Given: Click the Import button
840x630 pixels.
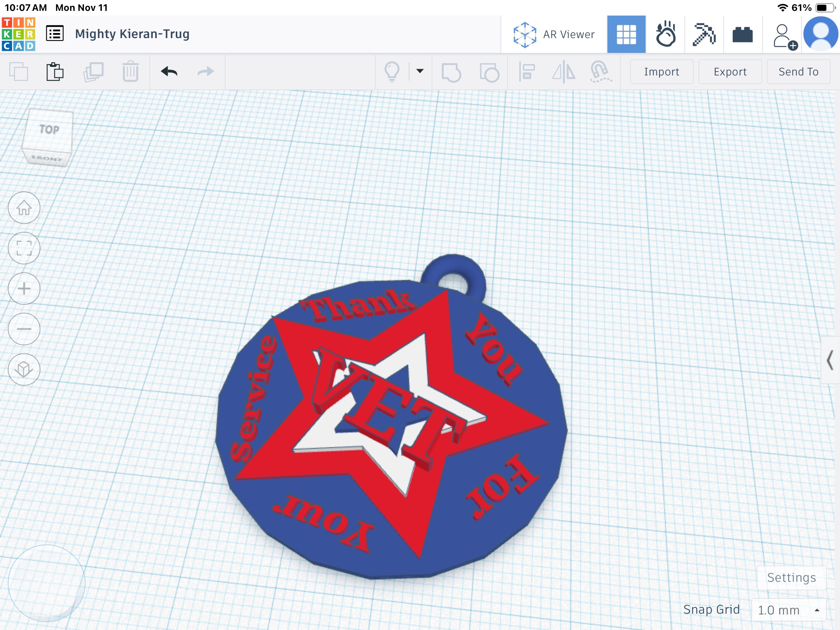Looking at the screenshot, I should [661, 72].
